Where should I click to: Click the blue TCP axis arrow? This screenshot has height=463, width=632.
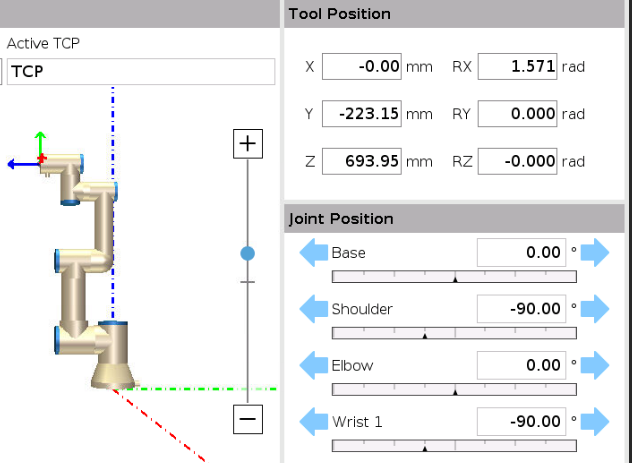(x=22, y=164)
